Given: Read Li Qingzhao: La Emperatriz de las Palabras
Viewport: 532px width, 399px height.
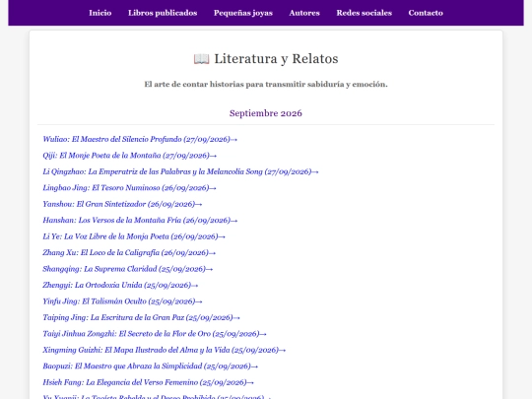Looking at the screenshot, I should 180,171.
